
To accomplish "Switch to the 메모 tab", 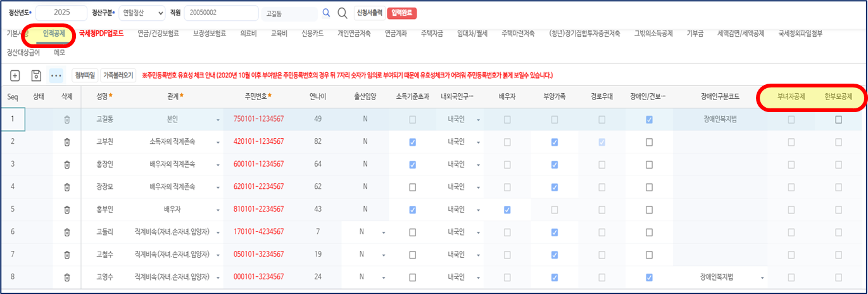I will pos(60,53).
